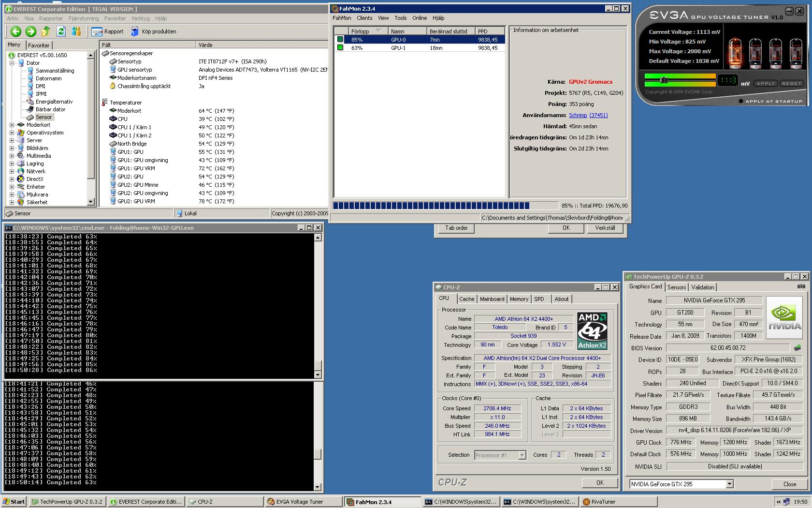Expand the Operativsystem tree node in EVEREST
Viewport: 812px width, 508px height.
point(12,133)
